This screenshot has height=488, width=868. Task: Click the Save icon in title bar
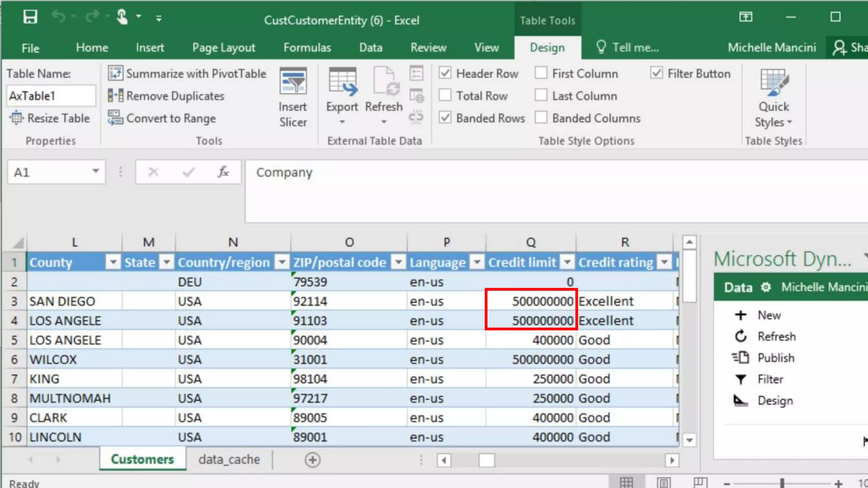pos(30,17)
